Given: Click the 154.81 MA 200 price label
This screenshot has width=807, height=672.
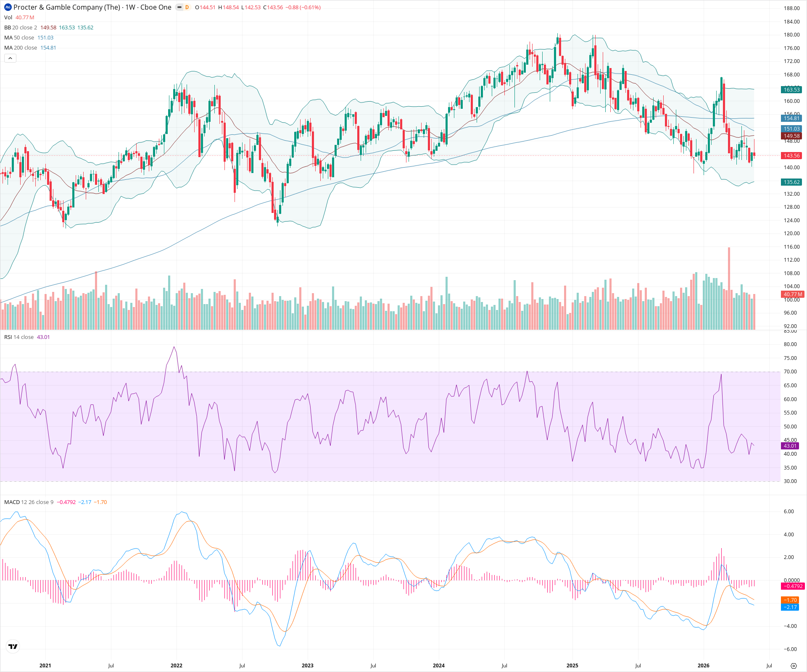Looking at the screenshot, I should pyautogui.click(x=791, y=118).
